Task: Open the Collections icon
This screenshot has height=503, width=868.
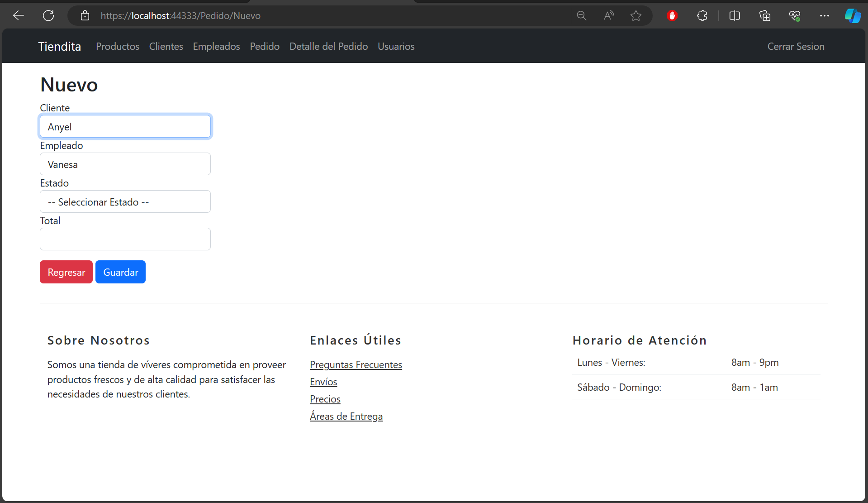Action: (x=765, y=16)
